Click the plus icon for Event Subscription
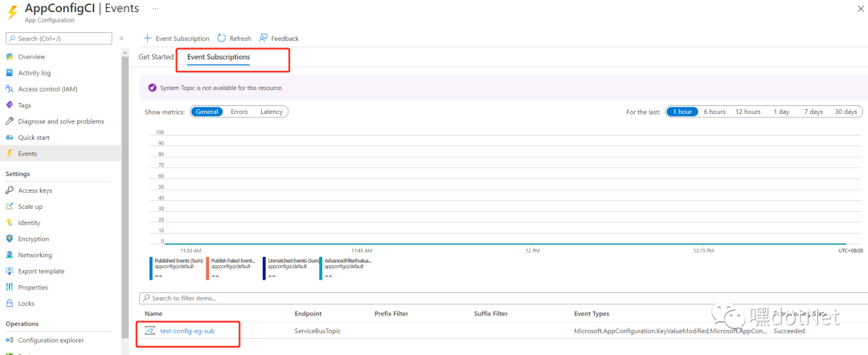Image resolution: width=868 pixels, height=355 pixels. [x=147, y=39]
